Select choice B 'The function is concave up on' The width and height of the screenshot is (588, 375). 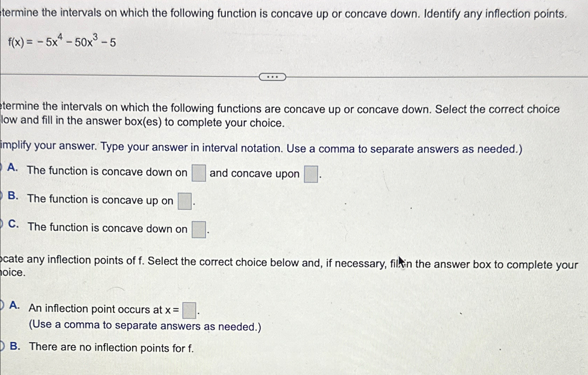click(x=2, y=195)
